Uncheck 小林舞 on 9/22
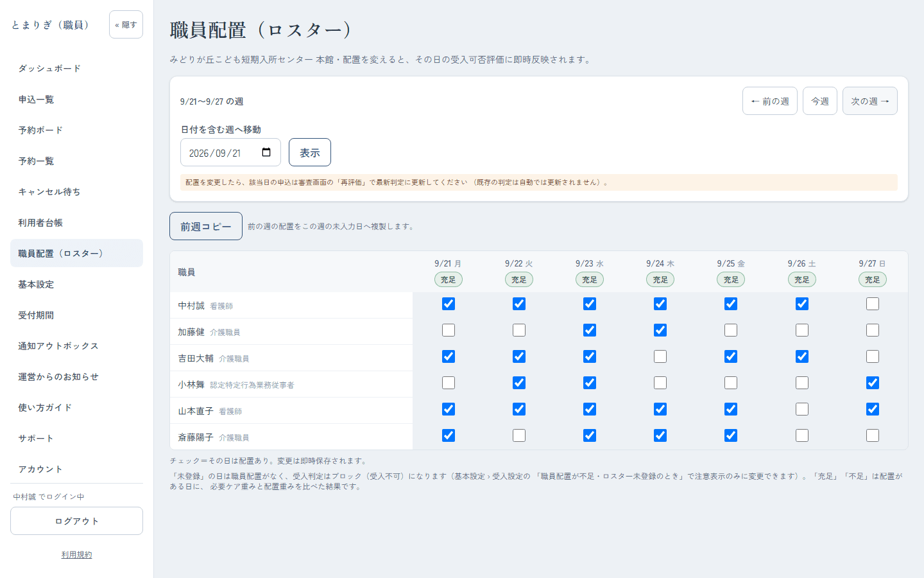The height and width of the screenshot is (578, 924). coord(519,383)
